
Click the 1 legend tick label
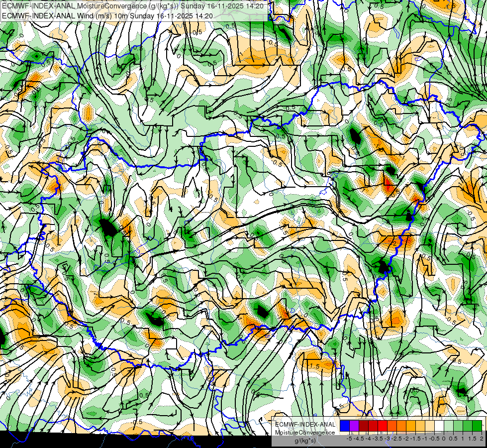coord(463,439)
